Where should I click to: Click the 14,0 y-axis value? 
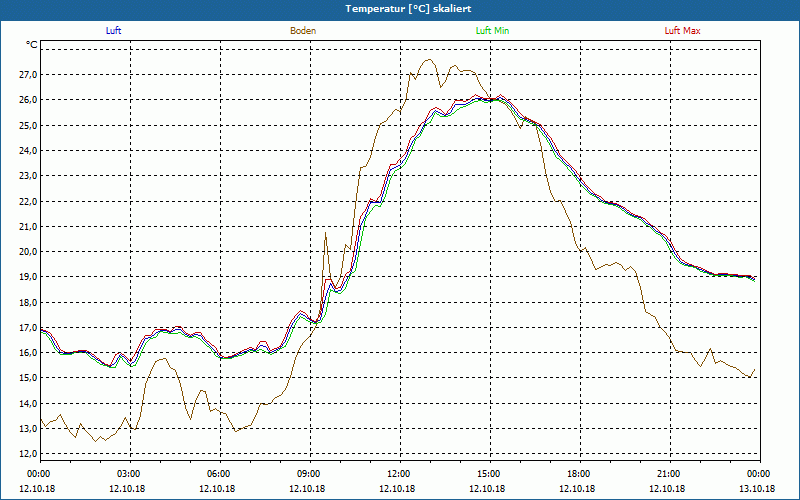pyautogui.click(x=28, y=404)
